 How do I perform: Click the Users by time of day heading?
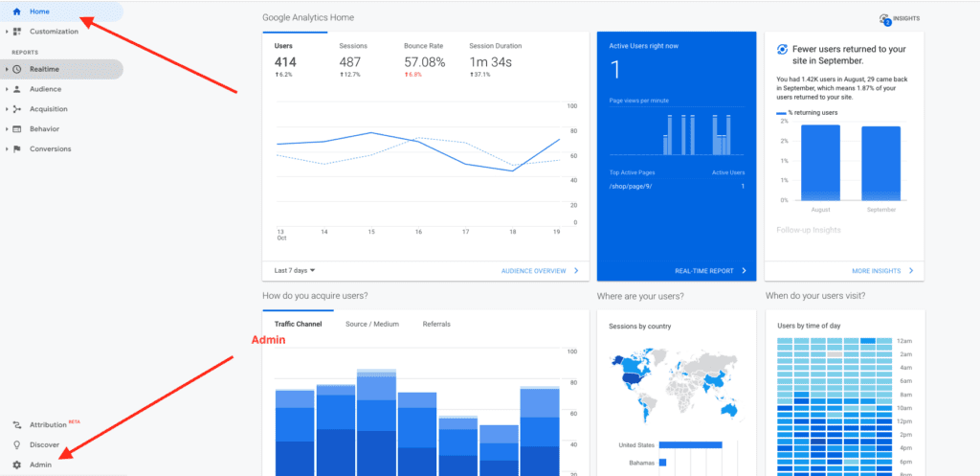[x=808, y=326]
